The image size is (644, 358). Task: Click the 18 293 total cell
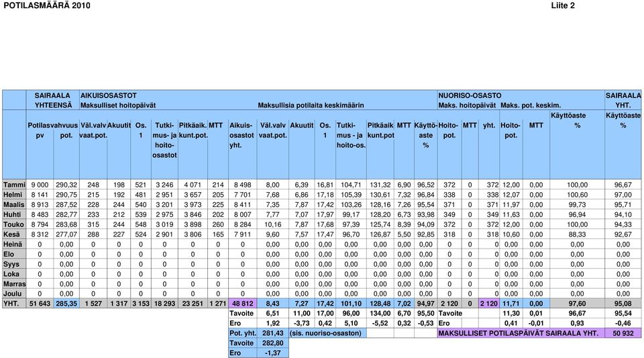coord(165,304)
